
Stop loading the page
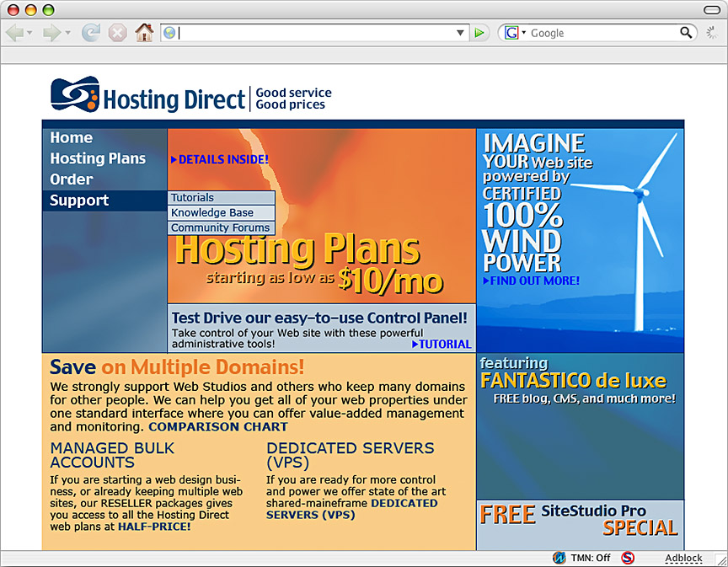[117, 33]
